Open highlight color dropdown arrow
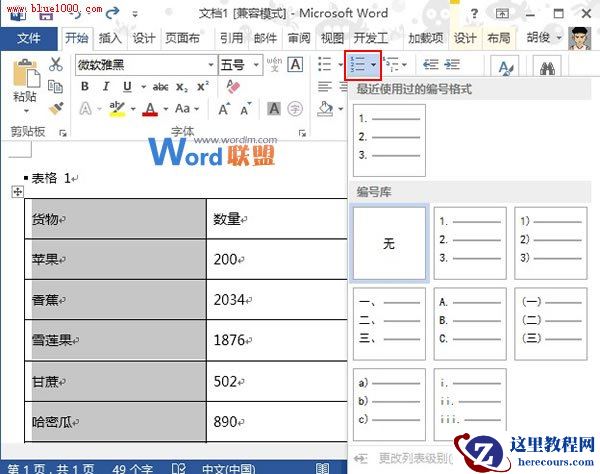Image resolution: width=600 pixels, height=474 pixels. coord(133,109)
